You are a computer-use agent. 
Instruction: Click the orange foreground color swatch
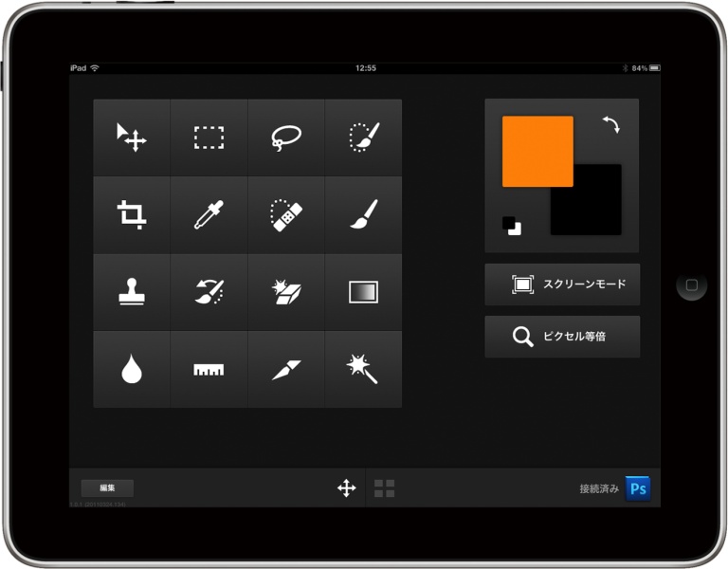[537, 152]
